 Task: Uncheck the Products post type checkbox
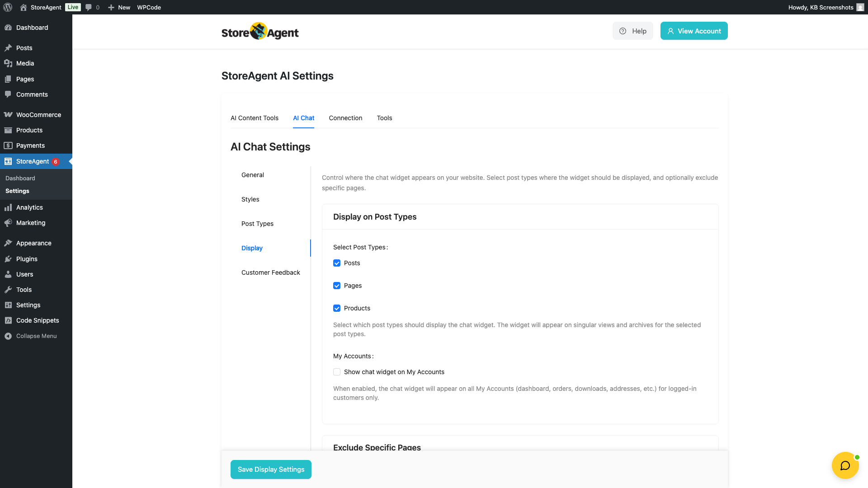337,308
